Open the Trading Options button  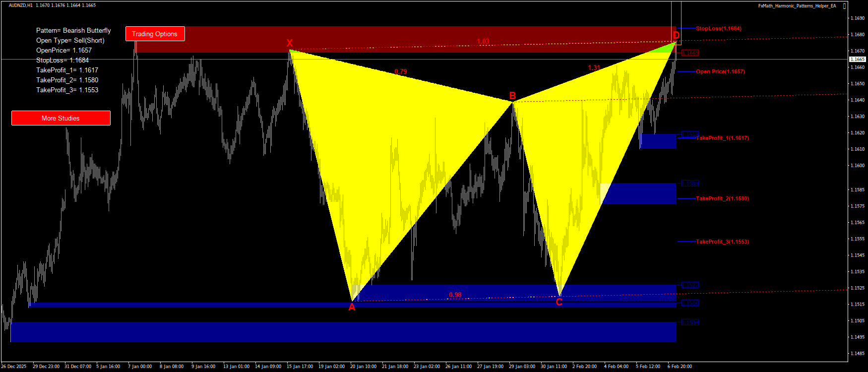(155, 34)
